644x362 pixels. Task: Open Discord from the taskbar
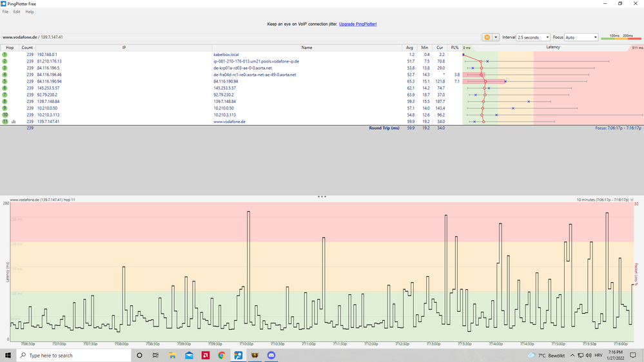[271, 356]
